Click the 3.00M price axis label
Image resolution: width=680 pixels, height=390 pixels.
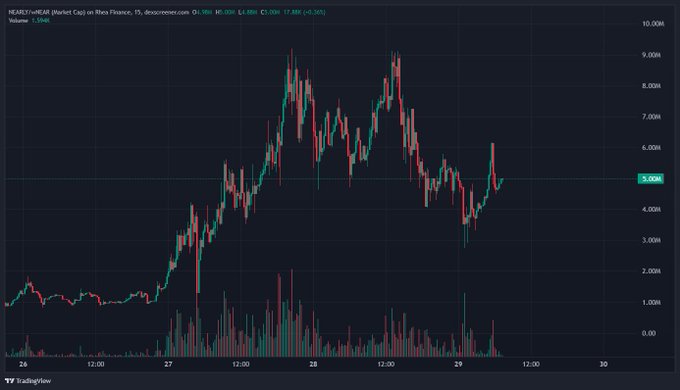point(651,240)
